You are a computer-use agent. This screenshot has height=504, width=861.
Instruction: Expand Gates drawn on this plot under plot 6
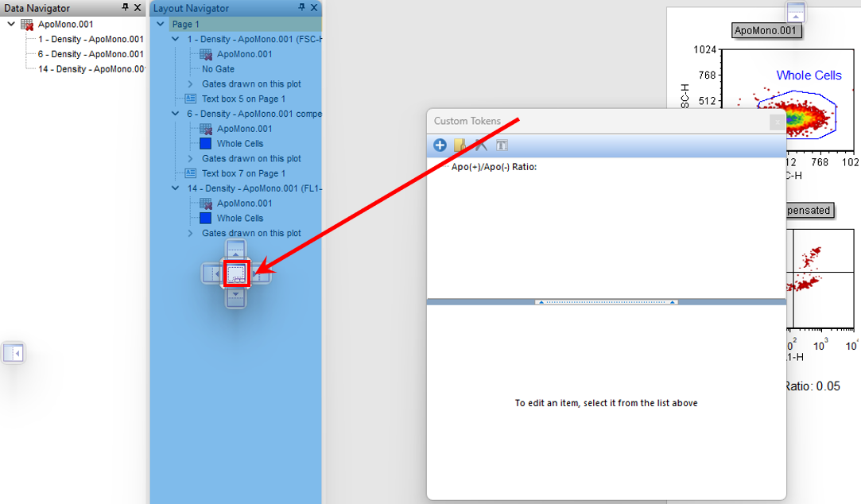(190, 159)
